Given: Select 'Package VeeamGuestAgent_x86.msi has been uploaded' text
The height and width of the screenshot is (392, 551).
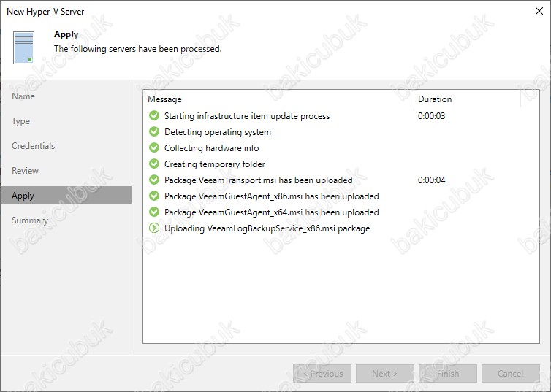Looking at the screenshot, I should pyautogui.click(x=272, y=196).
